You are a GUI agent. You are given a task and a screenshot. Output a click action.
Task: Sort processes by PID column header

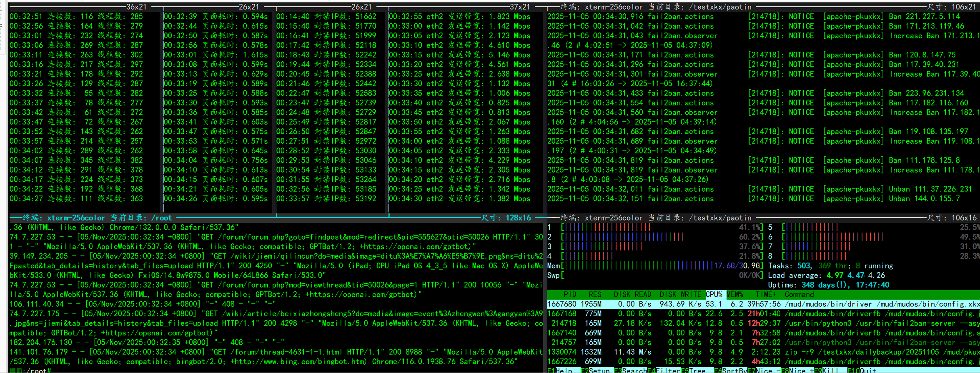[x=570, y=295]
